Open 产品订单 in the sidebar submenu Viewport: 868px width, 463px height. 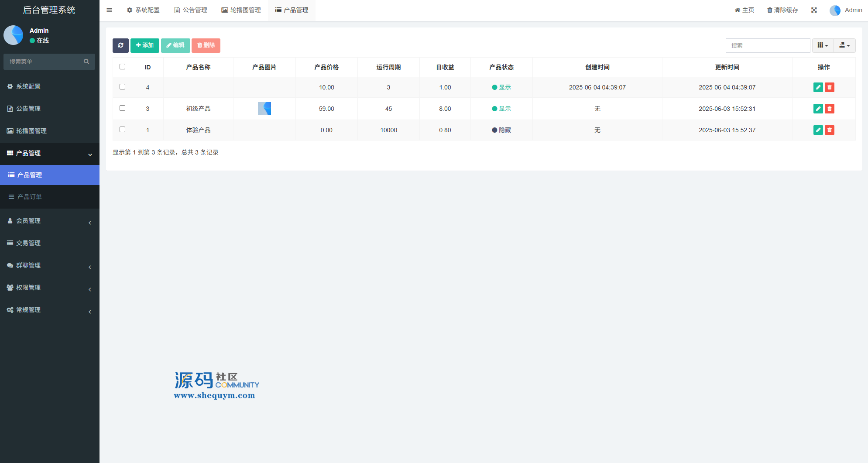pyautogui.click(x=30, y=197)
